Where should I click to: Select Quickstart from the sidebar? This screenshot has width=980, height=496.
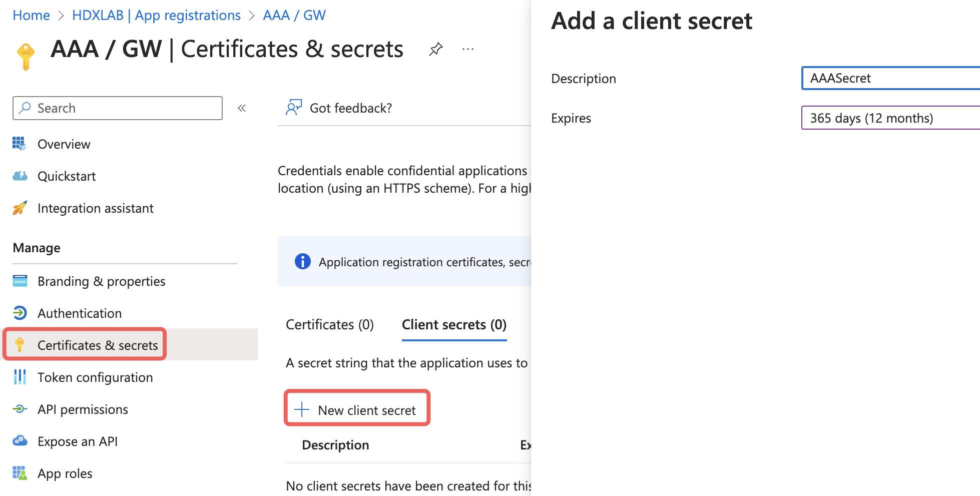(x=67, y=176)
